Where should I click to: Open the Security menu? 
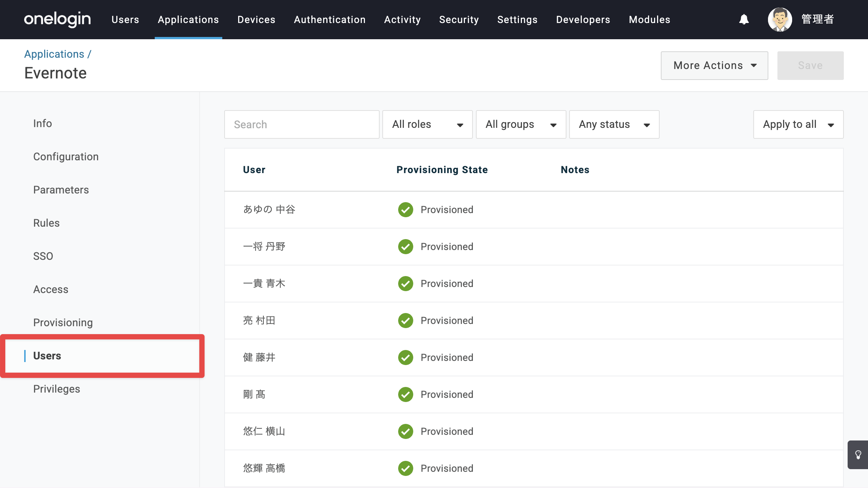(459, 20)
